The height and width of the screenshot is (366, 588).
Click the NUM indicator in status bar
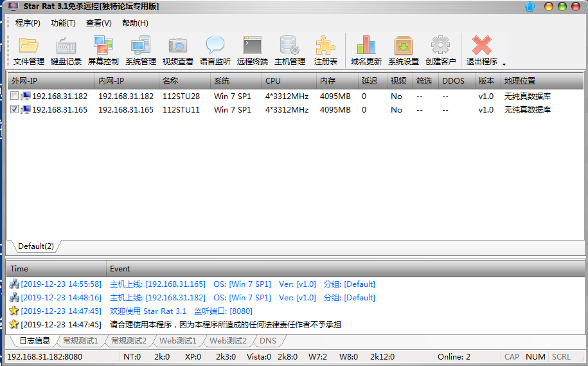tap(535, 357)
